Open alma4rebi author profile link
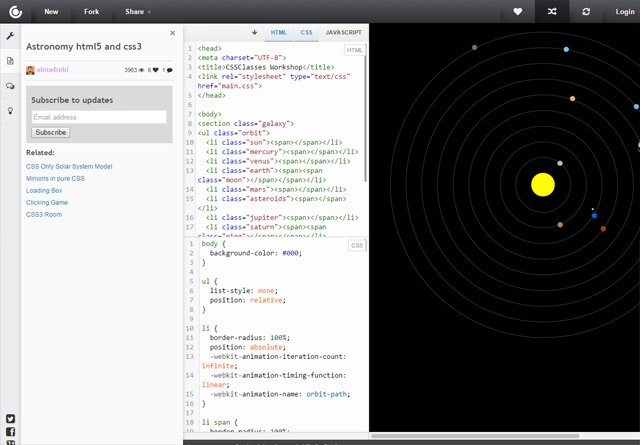The width and height of the screenshot is (640, 445). (52, 70)
